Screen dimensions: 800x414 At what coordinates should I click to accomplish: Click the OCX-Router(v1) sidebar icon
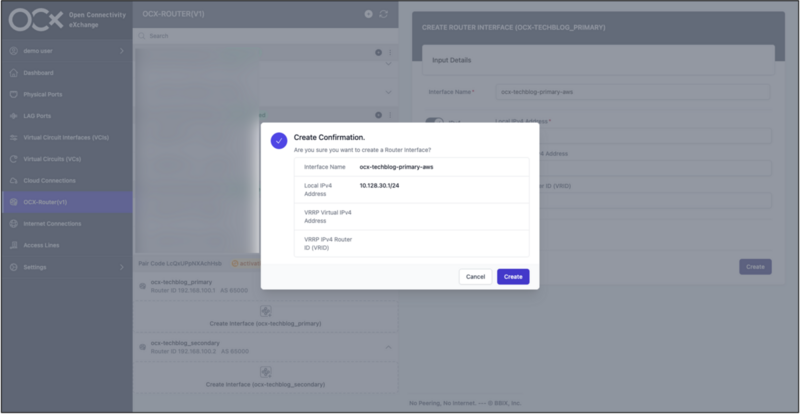point(14,202)
